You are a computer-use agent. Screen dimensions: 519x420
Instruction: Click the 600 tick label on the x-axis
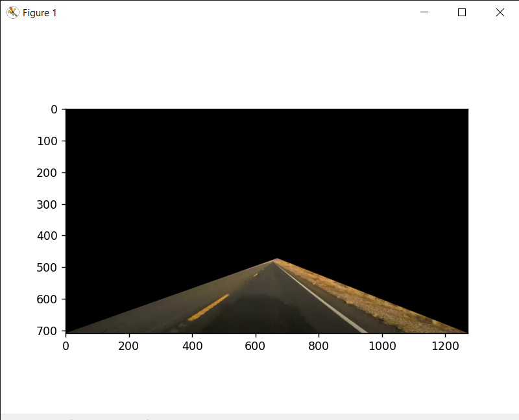pyautogui.click(x=256, y=345)
